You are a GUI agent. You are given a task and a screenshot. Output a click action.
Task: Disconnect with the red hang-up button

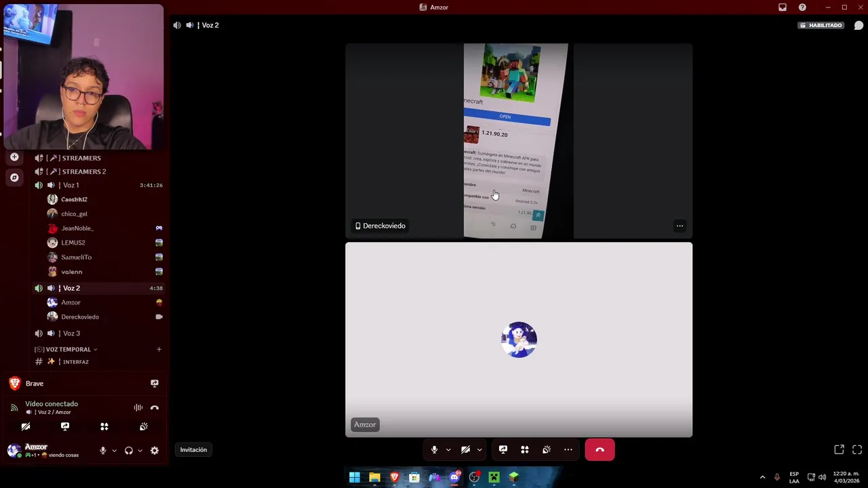coord(600,449)
